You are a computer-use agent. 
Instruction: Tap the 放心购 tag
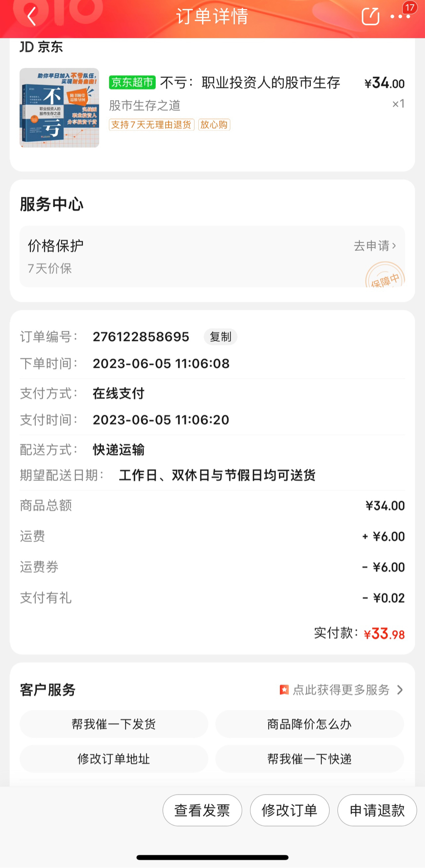(214, 125)
